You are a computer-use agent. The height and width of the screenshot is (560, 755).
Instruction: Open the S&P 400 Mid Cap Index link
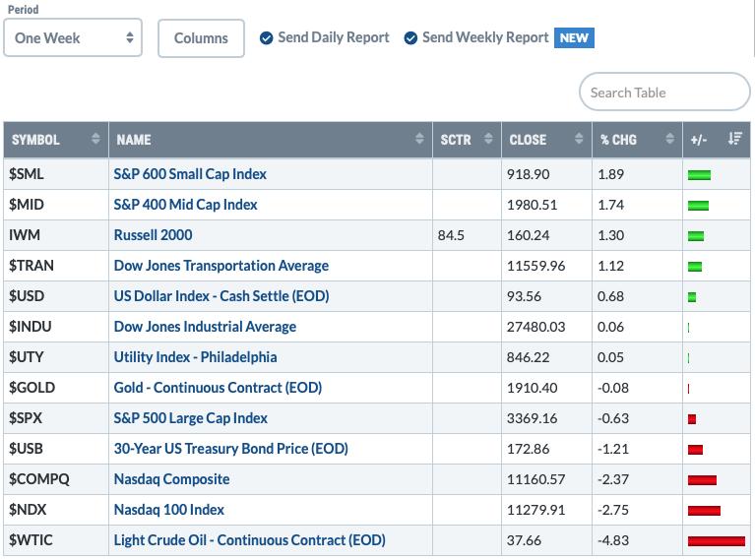coord(185,205)
